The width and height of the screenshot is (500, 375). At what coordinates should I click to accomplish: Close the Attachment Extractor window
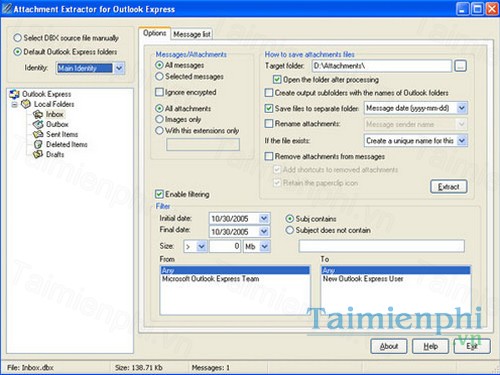point(492,9)
